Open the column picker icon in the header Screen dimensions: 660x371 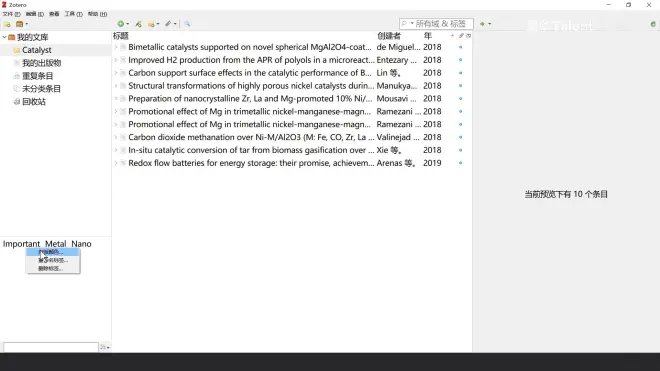click(x=468, y=36)
